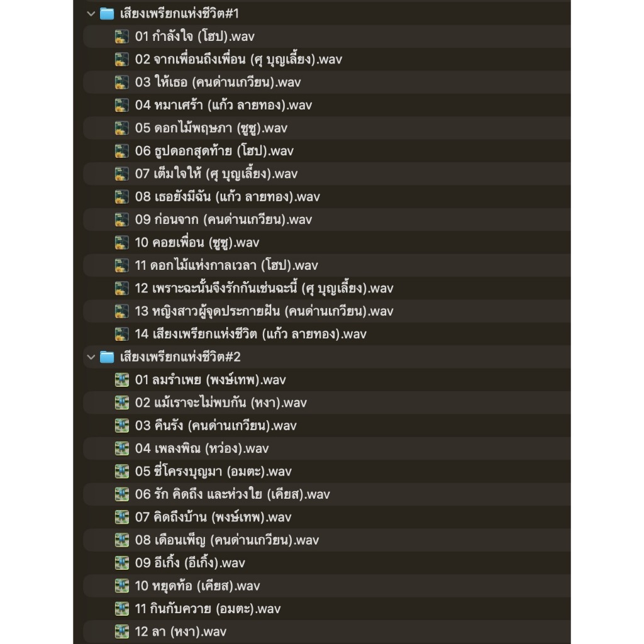Select file name 01 ลมรำเพย (พงษ์เทพ).wav
The image size is (644, 644).
point(210,380)
